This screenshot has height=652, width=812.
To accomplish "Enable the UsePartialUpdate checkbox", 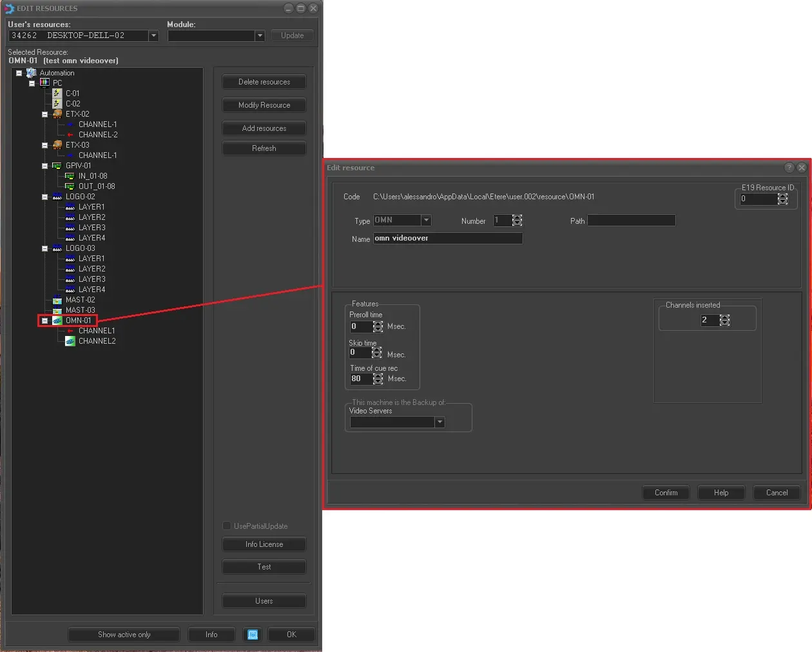I will point(227,526).
